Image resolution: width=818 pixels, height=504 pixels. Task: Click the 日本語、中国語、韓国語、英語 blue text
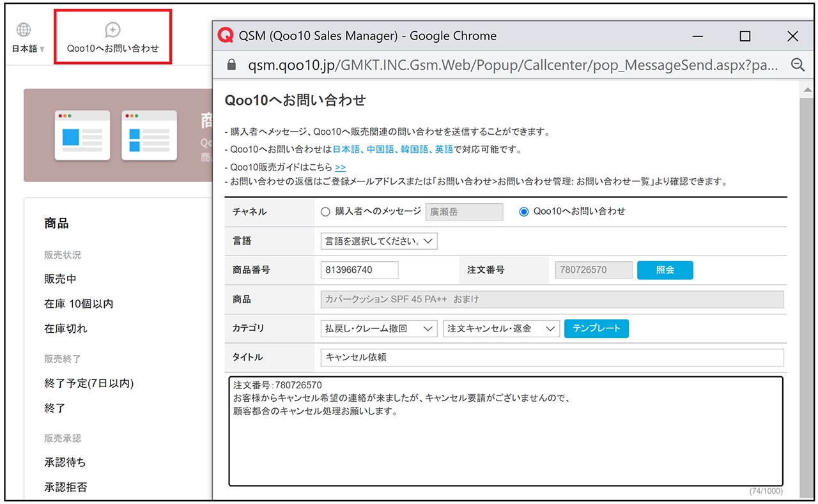(393, 149)
